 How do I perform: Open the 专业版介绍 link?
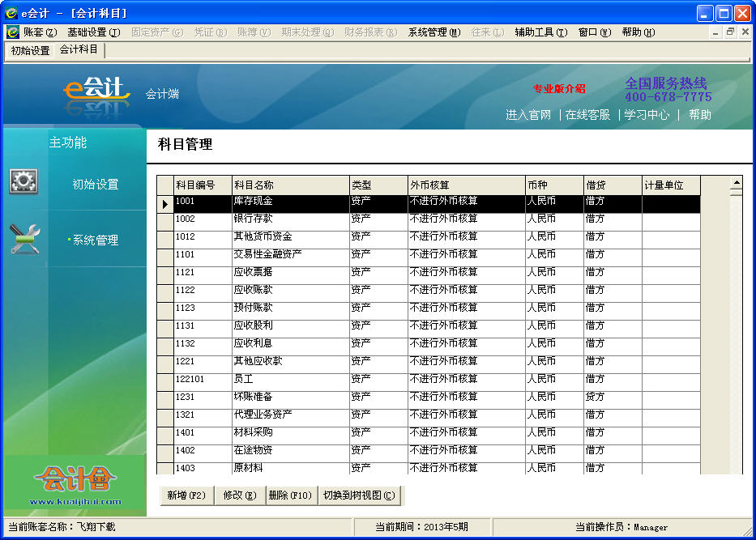coord(557,90)
